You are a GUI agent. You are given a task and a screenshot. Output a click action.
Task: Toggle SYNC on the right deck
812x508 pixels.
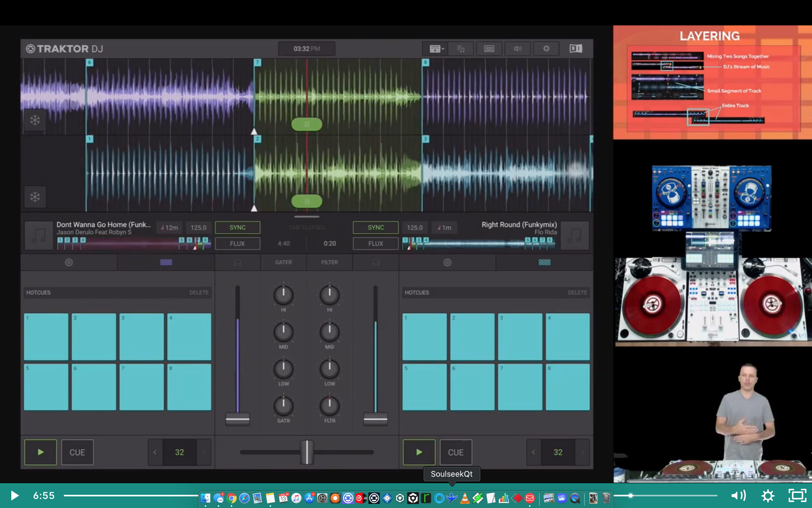(x=376, y=227)
